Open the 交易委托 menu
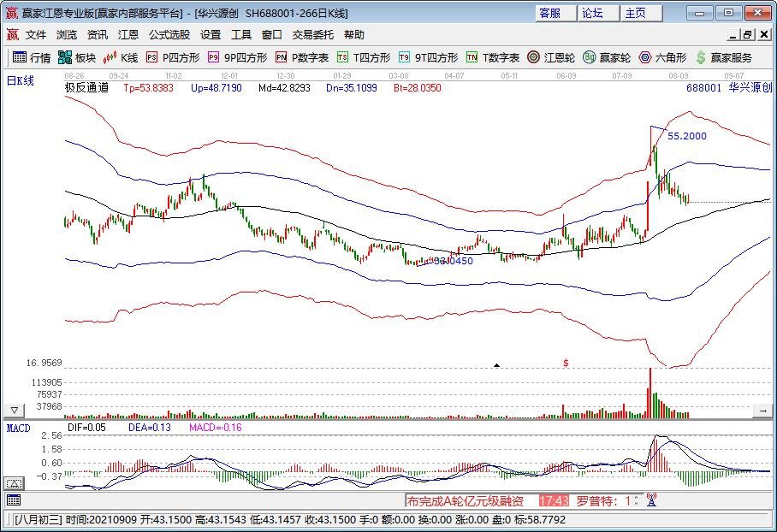 313,35
